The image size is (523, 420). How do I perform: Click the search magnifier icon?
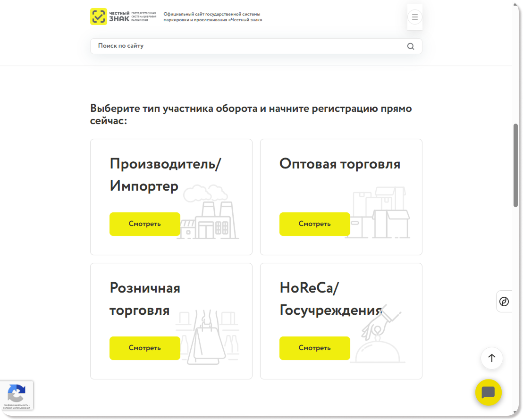click(410, 46)
